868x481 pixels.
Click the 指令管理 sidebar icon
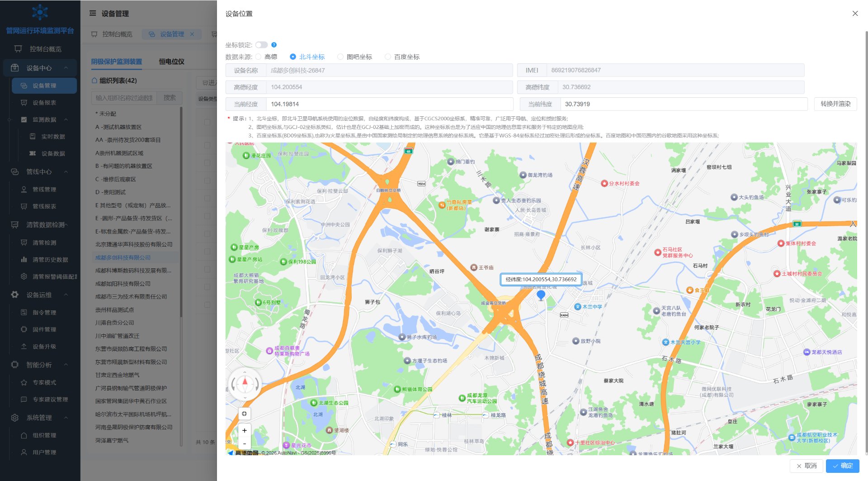coord(24,313)
